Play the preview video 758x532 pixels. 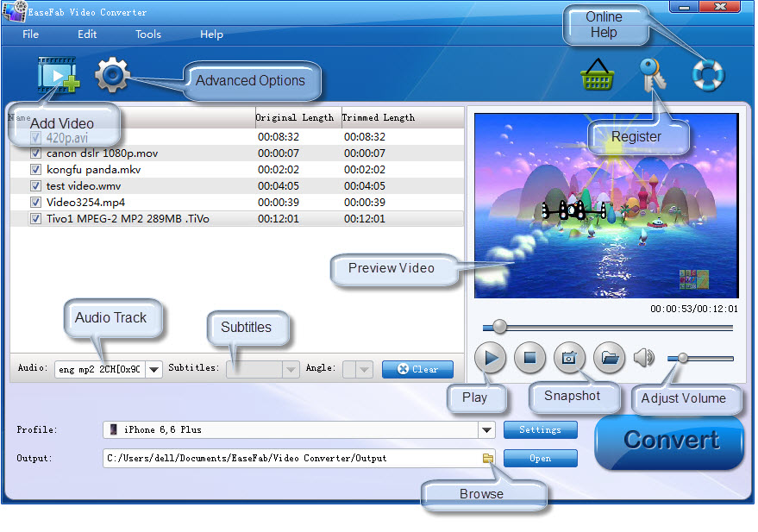(490, 358)
